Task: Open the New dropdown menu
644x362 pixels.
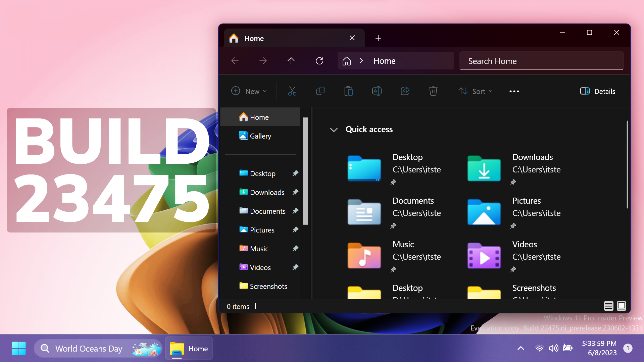Action: click(249, 91)
